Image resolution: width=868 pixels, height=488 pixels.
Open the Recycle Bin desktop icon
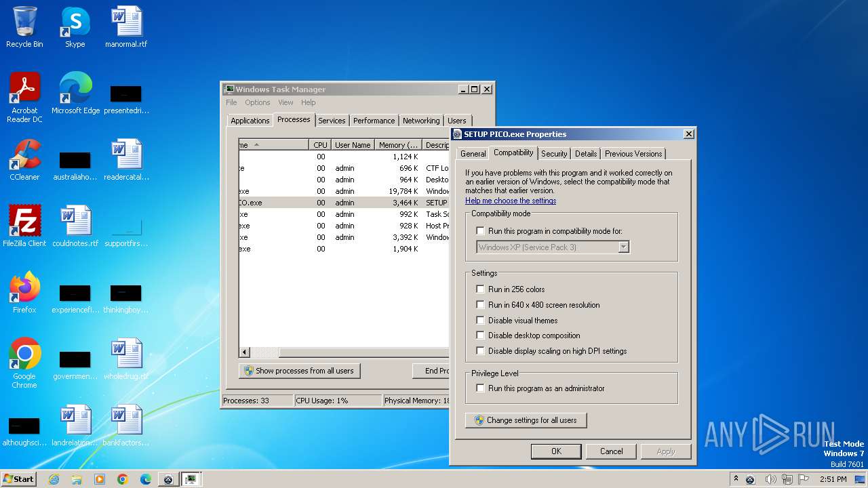(x=24, y=27)
